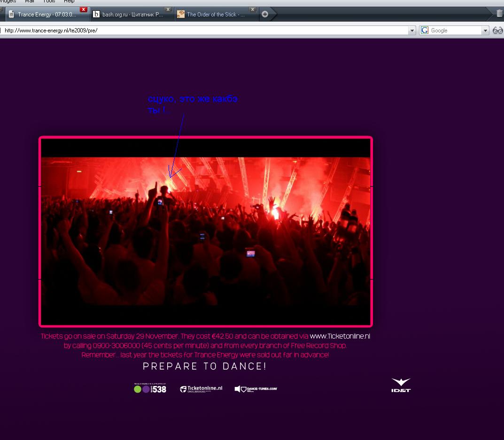Click the new tab plus button
The height and width of the screenshot is (440, 504).
pyautogui.click(x=265, y=15)
